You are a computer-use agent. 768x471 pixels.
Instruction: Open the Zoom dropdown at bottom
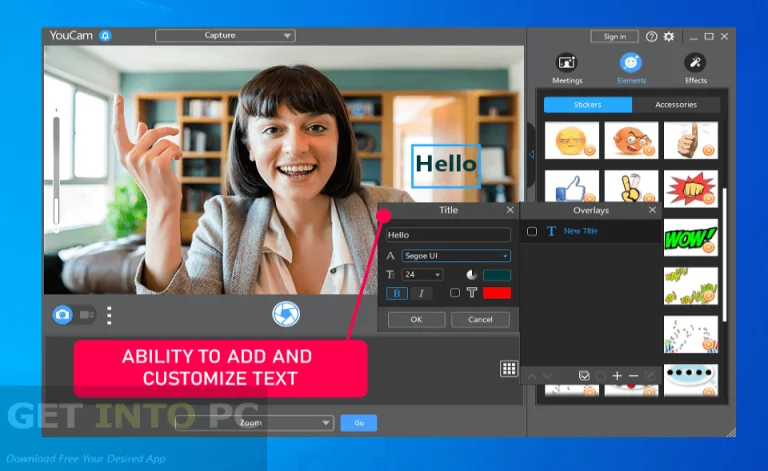[254, 423]
